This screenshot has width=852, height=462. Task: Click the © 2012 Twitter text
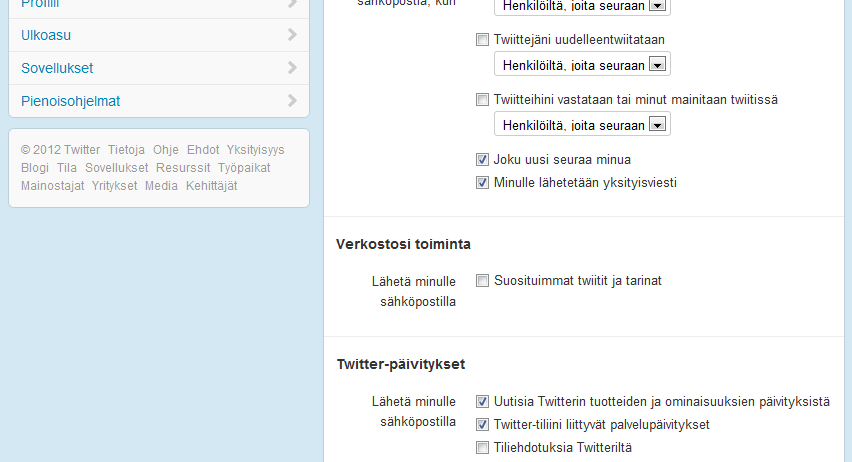coord(60,149)
